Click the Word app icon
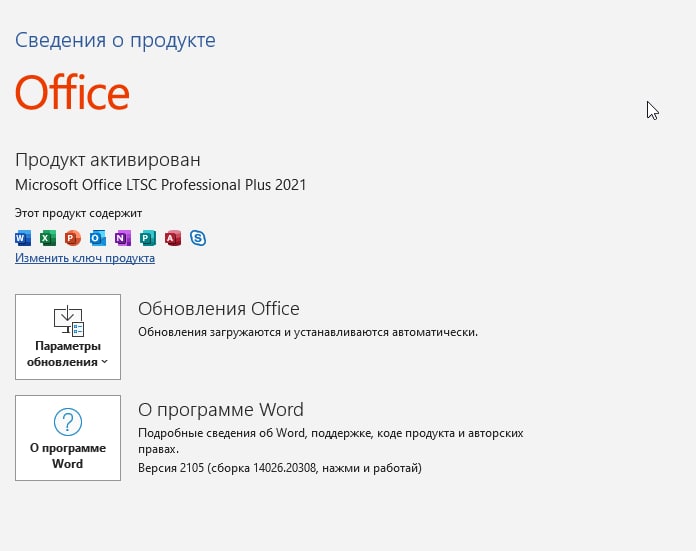Viewport: 696px width, 551px height. 23,238
